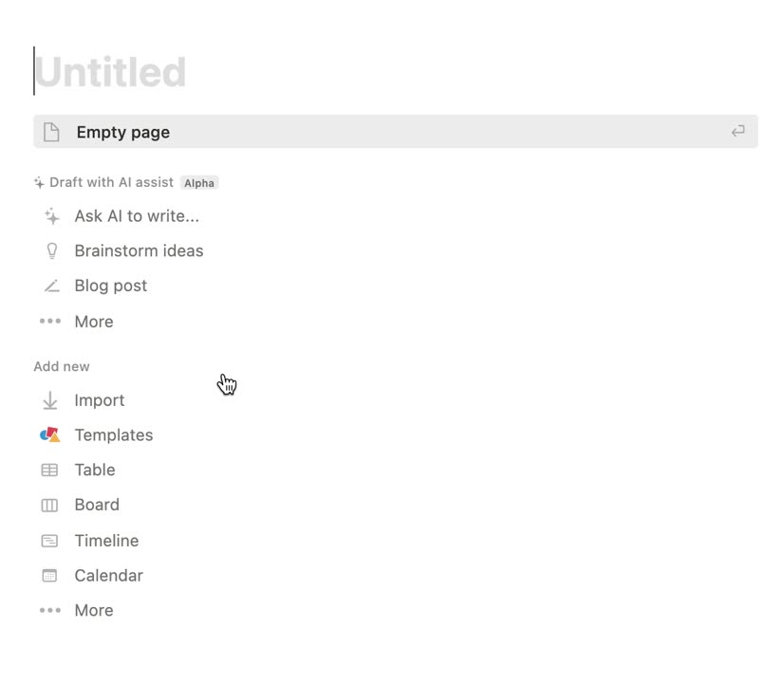Click the Table grid icon
The width and height of the screenshot is (784, 683).
coord(50,471)
